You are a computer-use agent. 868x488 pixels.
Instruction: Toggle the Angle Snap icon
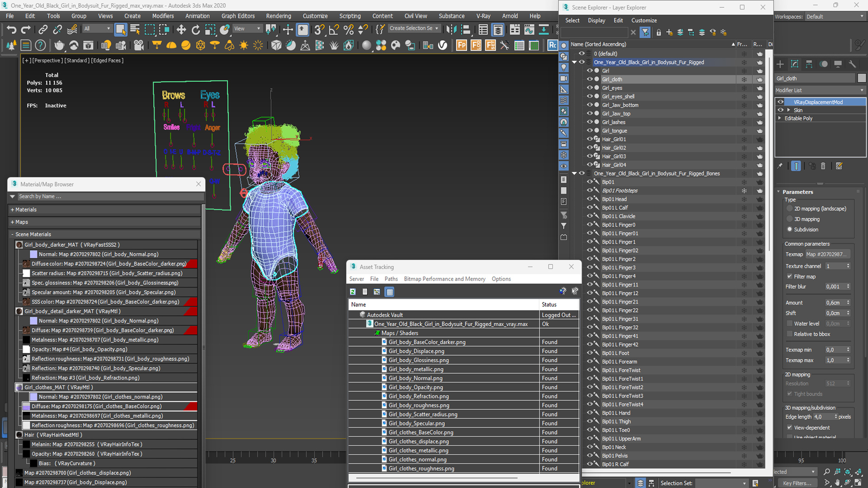pos(334,30)
